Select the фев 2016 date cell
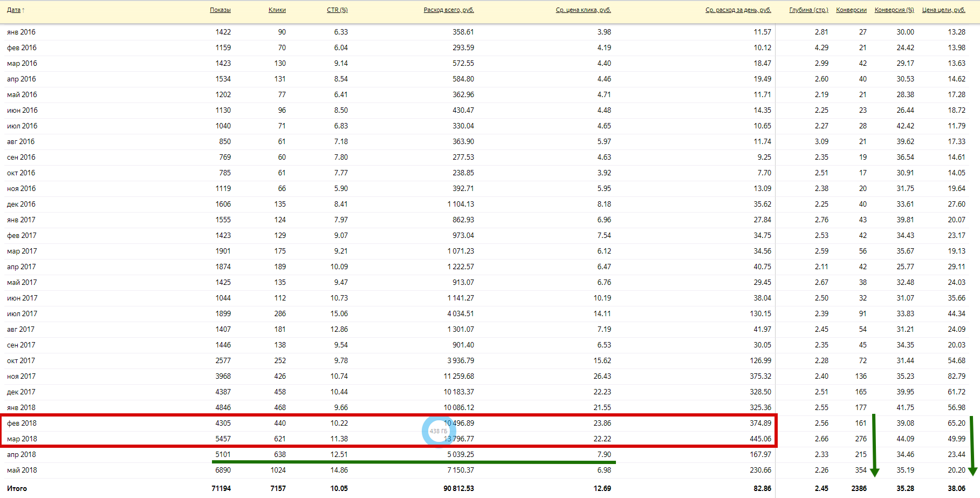This screenshot has height=498, width=980. [x=22, y=47]
